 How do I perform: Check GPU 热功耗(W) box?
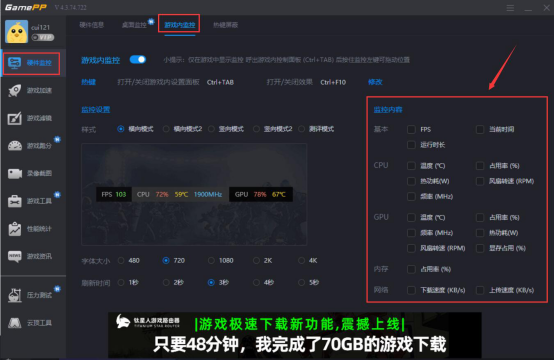tap(480, 233)
